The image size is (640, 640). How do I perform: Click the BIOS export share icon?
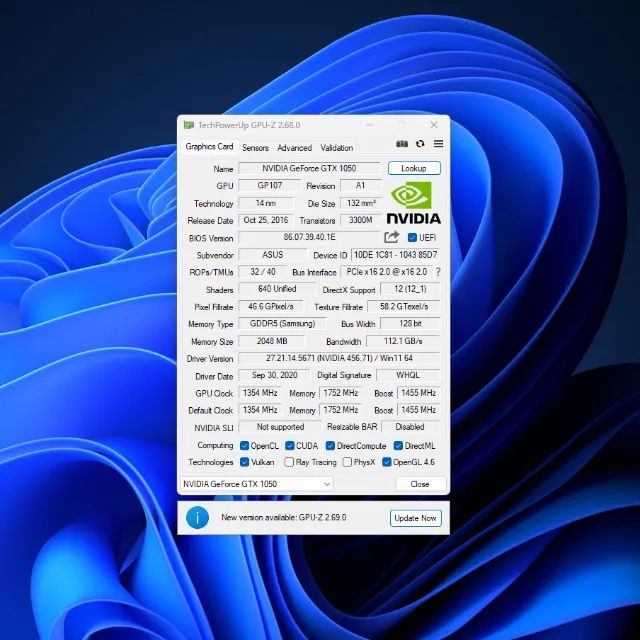(391, 237)
